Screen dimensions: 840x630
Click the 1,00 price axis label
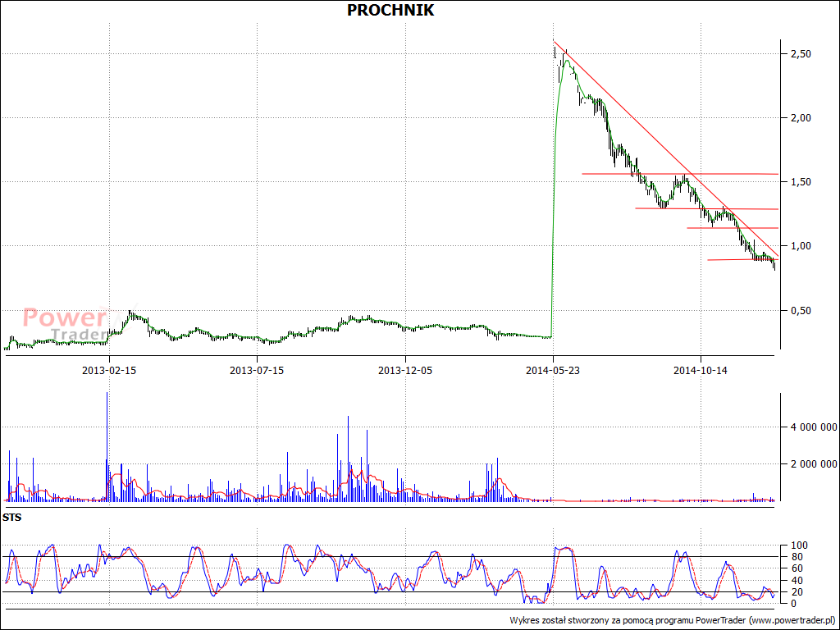click(801, 246)
